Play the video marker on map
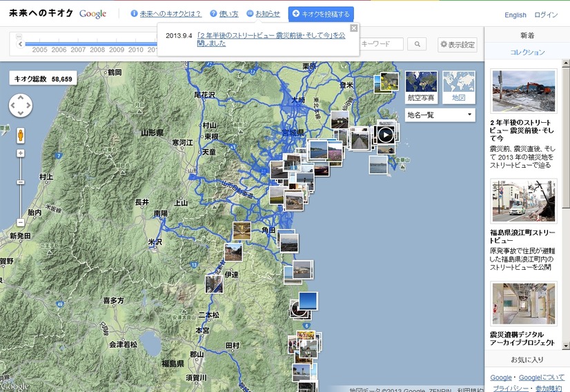570x392 pixels. [385, 135]
